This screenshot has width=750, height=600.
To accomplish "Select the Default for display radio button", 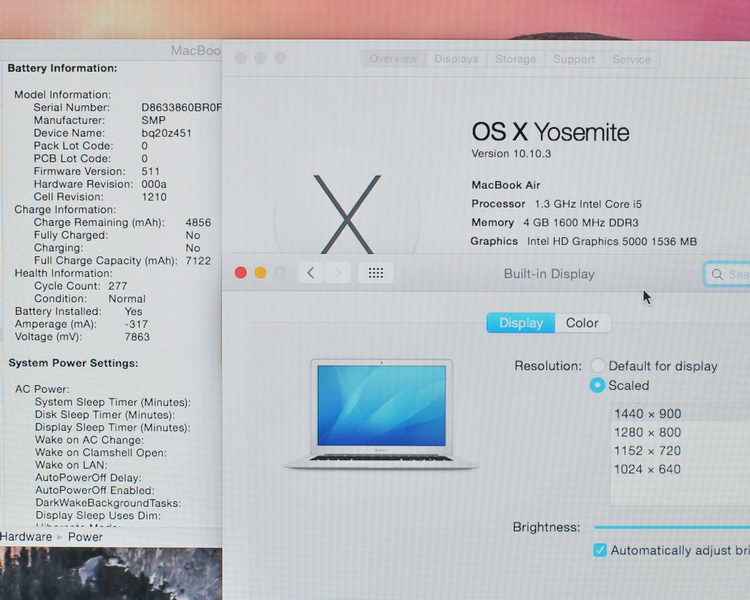I will [597, 366].
